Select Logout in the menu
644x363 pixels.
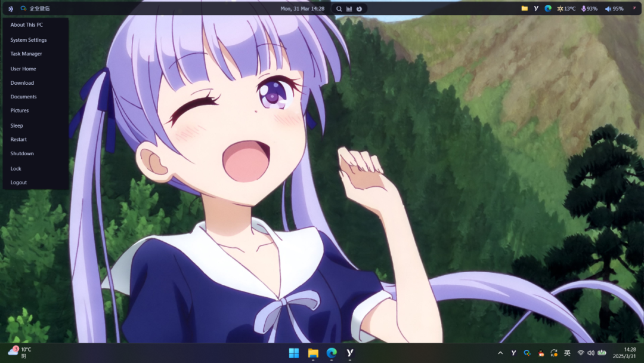pos(18,183)
